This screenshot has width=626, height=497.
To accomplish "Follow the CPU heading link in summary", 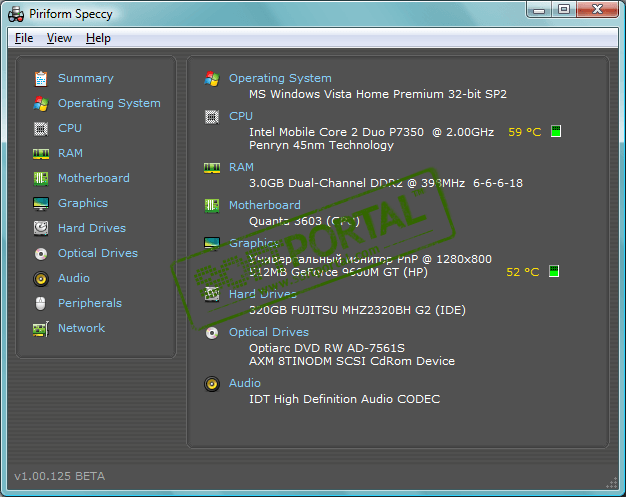I will (x=241, y=116).
